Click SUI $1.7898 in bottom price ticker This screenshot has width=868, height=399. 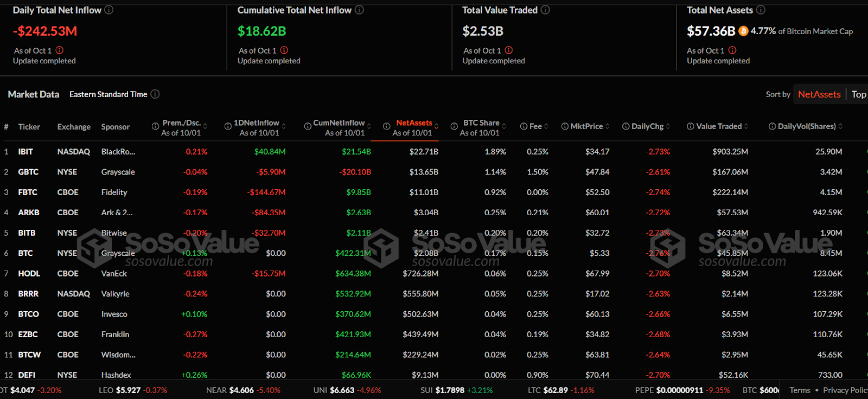457,390
